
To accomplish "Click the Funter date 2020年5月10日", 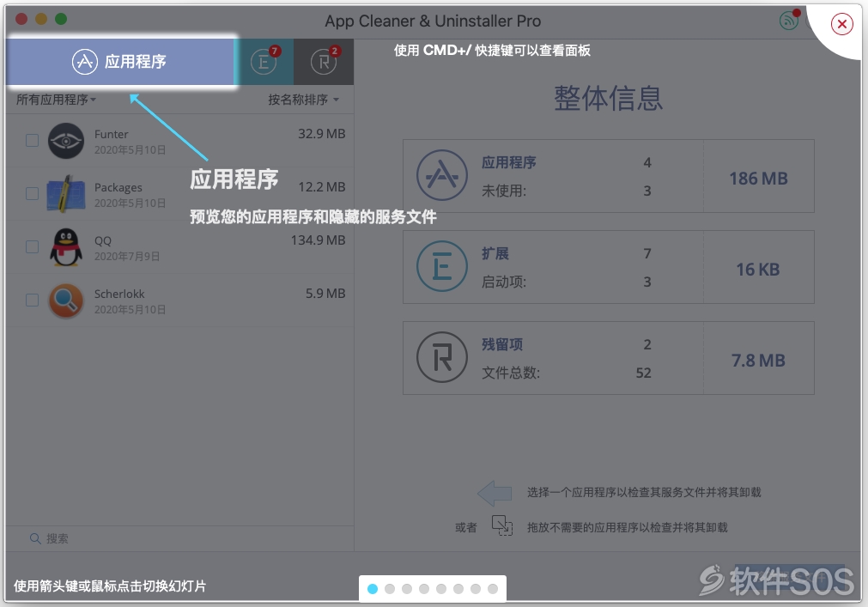I will pos(130,150).
